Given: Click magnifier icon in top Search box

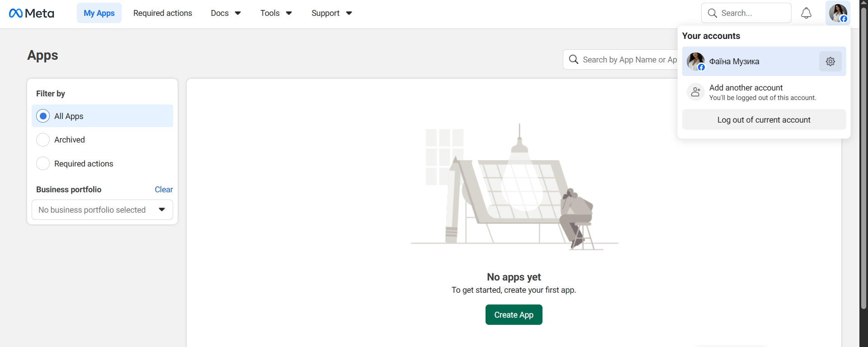Looking at the screenshot, I should point(712,13).
